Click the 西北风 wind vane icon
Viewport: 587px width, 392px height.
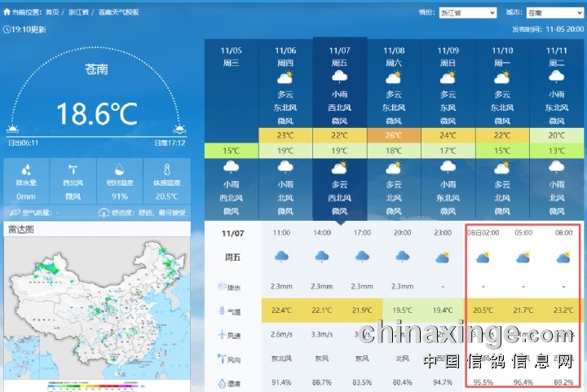[x=73, y=170]
